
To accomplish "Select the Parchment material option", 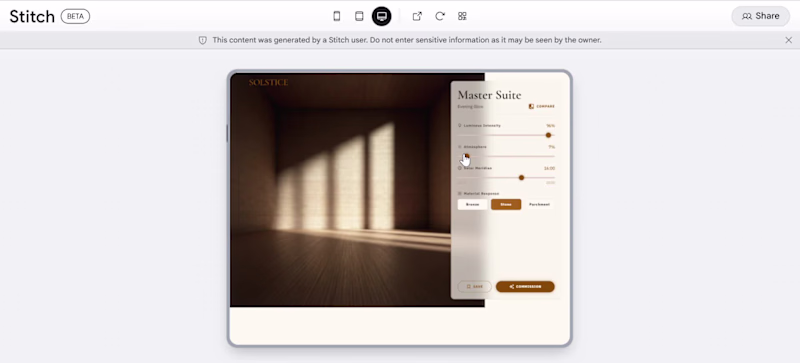I will (539, 204).
